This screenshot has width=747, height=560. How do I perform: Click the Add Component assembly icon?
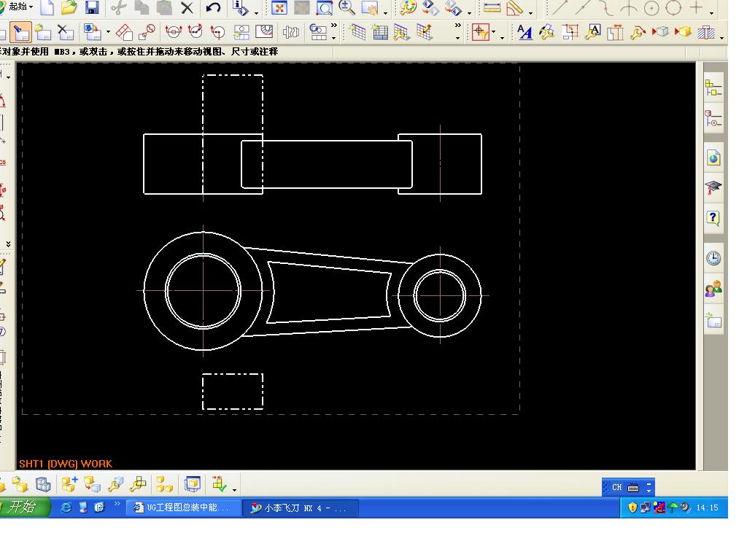[69, 485]
